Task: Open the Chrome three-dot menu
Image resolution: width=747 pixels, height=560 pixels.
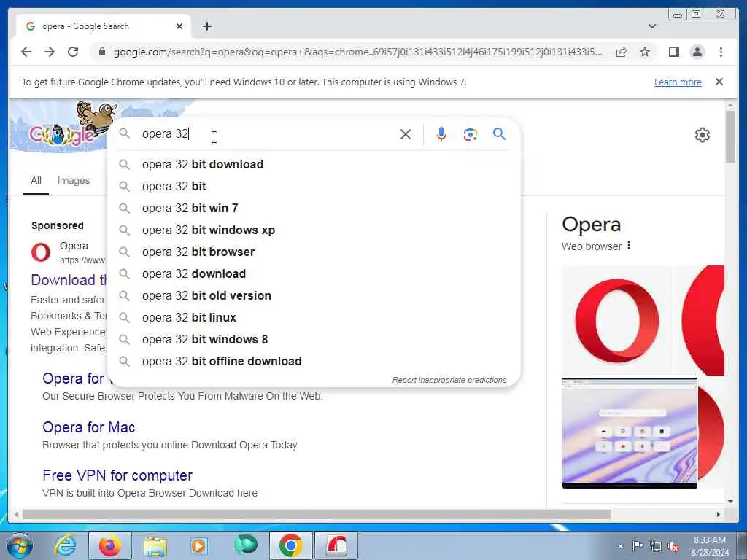Action: click(x=721, y=52)
